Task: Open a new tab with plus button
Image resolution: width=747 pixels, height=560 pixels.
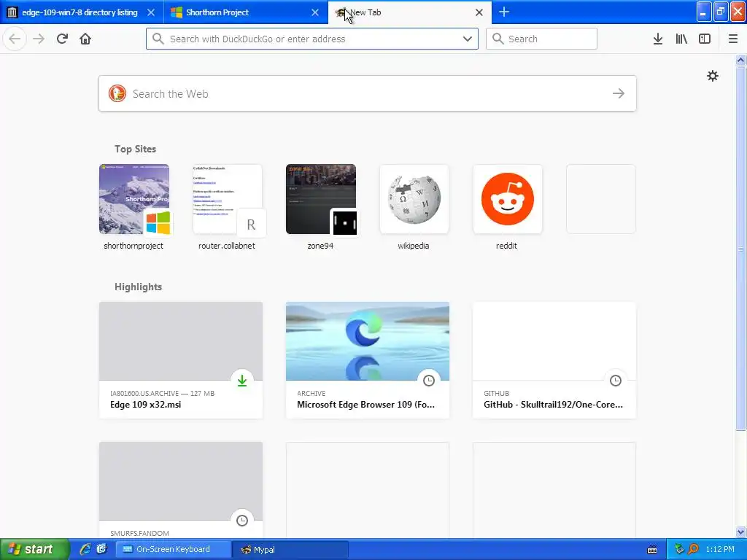Action: pyautogui.click(x=504, y=12)
